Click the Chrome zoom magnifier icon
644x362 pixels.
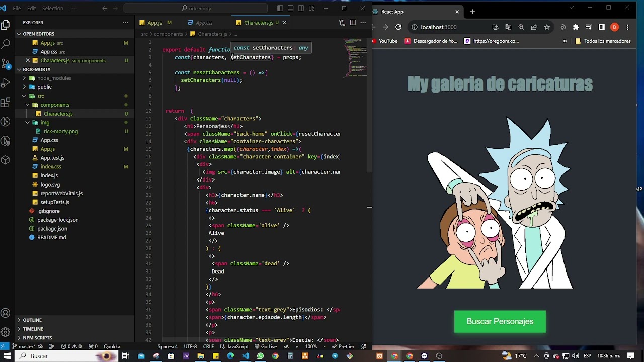[x=521, y=27]
